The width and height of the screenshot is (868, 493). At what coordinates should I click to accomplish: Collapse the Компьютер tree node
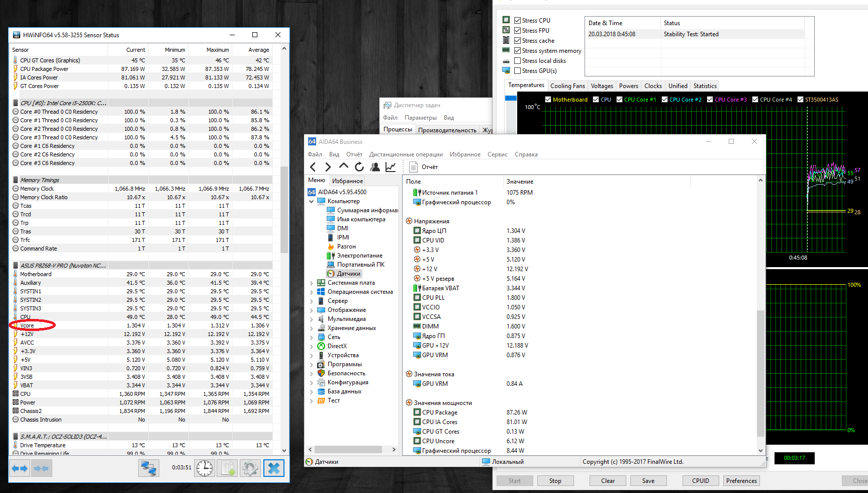tap(312, 201)
